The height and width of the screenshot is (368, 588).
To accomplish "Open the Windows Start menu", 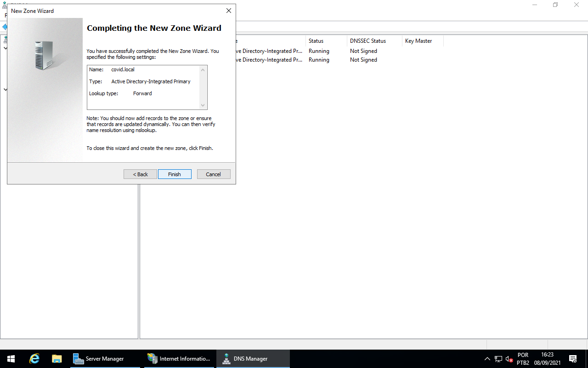I will click(11, 359).
